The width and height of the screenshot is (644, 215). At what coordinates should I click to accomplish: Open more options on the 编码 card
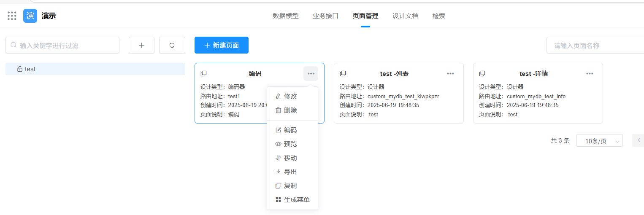[311, 73]
